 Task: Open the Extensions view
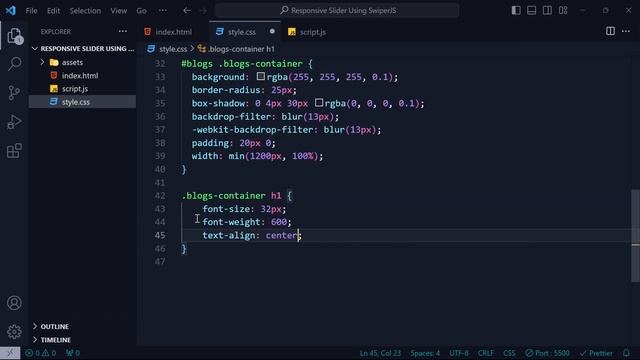click(x=14, y=151)
